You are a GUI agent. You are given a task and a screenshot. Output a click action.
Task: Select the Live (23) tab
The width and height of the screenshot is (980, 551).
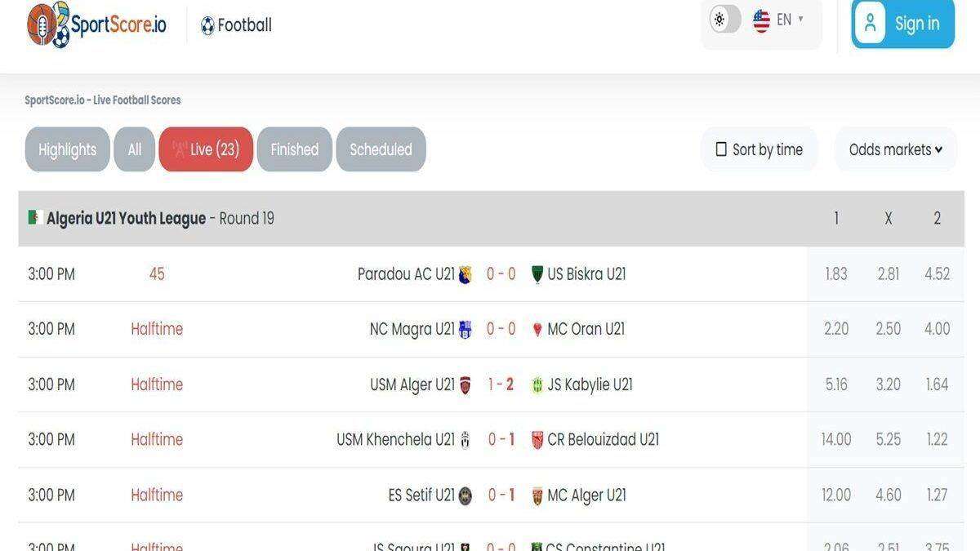[206, 149]
